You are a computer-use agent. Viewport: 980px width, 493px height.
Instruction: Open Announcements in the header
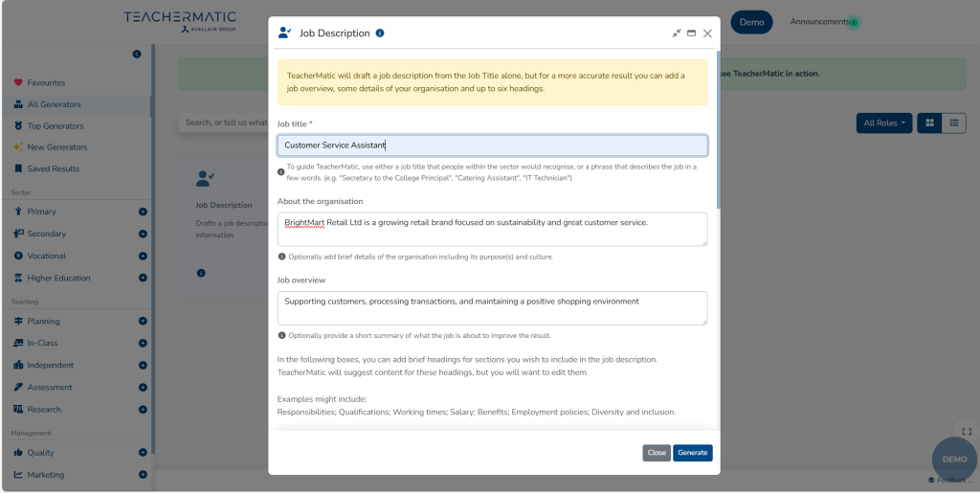[x=819, y=22]
